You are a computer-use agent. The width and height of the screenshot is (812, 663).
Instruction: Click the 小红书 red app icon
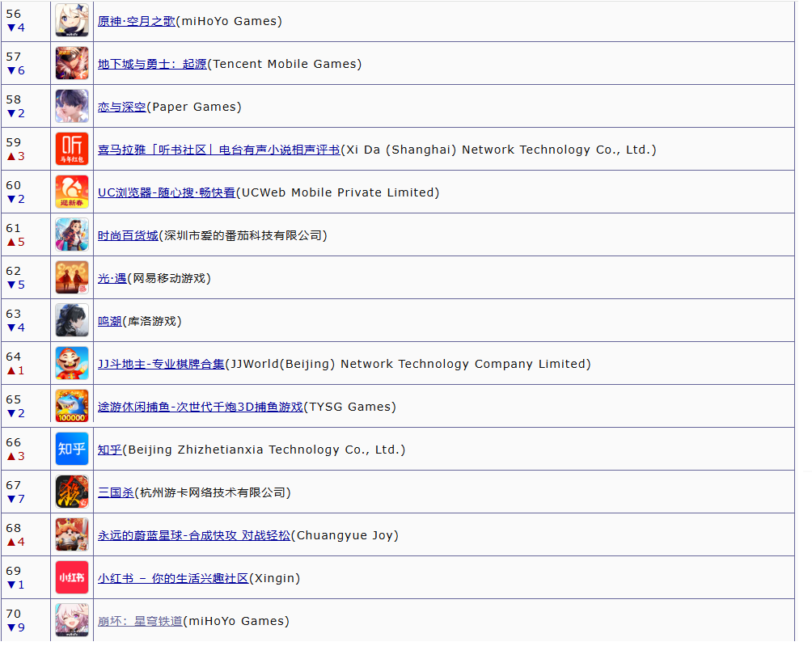coord(72,577)
